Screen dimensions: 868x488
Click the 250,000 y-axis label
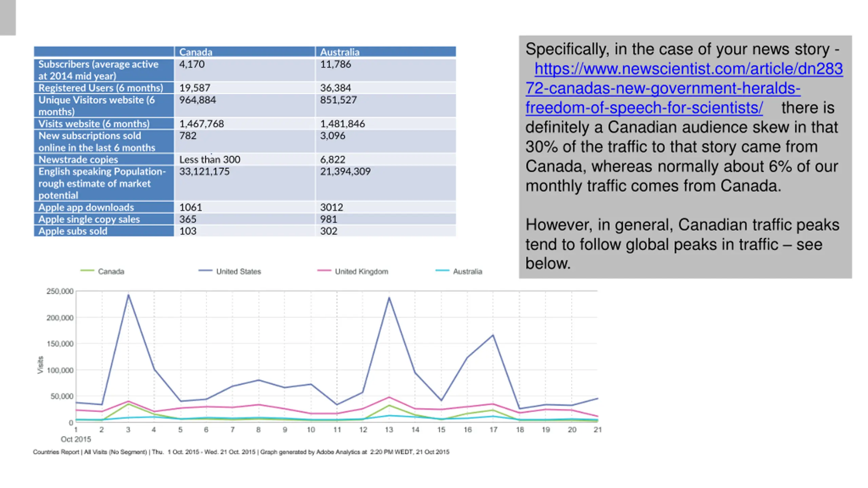coord(60,291)
